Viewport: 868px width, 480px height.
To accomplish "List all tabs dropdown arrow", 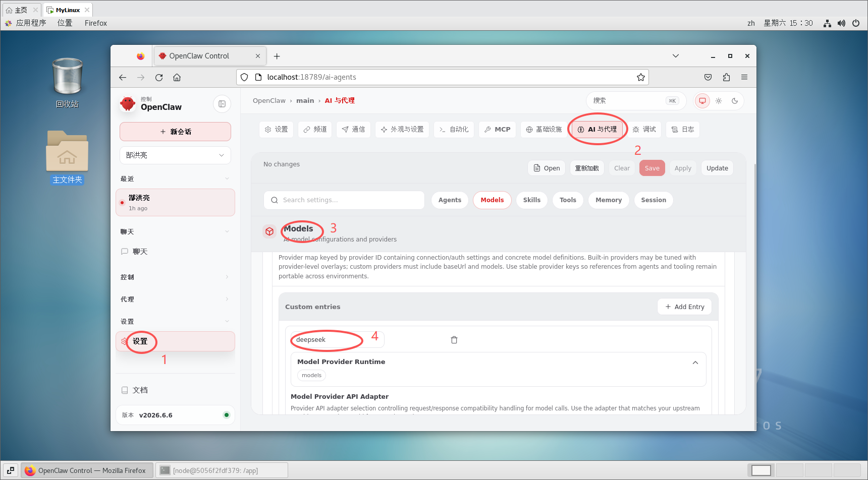I will pyautogui.click(x=676, y=56).
